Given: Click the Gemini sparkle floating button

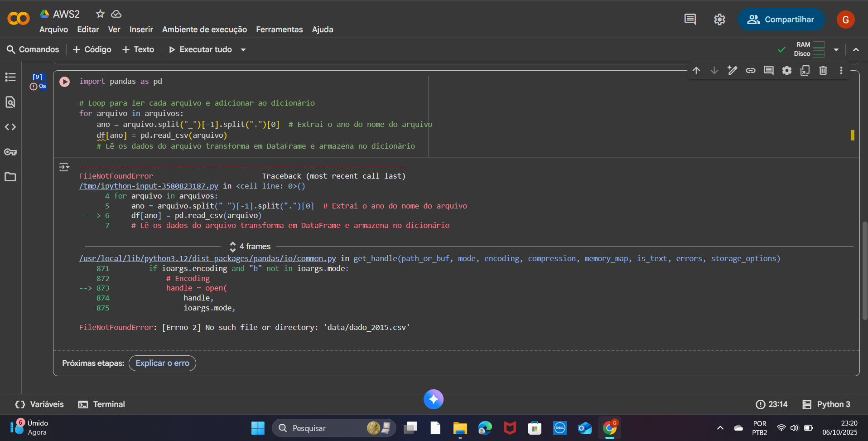Looking at the screenshot, I should 434,399.
